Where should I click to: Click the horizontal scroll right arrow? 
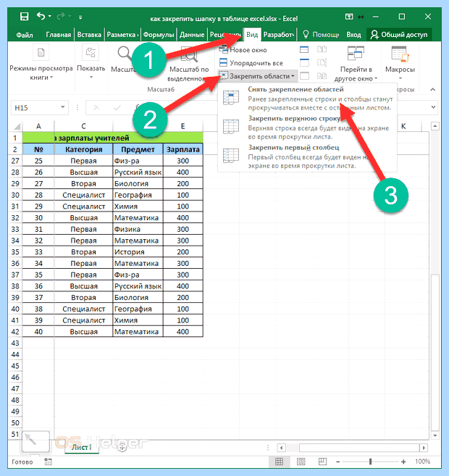tap(424, 448)
